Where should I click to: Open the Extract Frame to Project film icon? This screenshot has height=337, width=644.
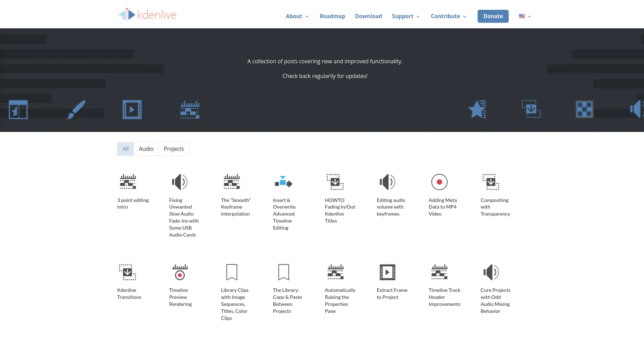tap(387, 272)
